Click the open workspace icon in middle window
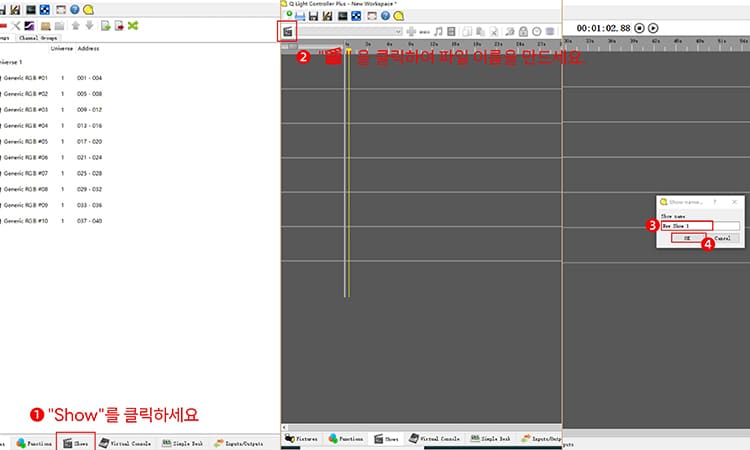This screenshot has height=450, width=750. pos(300,16)
